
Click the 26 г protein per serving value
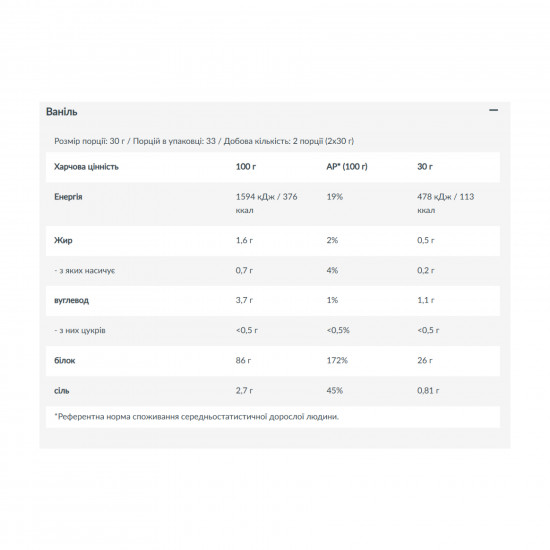tap(425, 361)
